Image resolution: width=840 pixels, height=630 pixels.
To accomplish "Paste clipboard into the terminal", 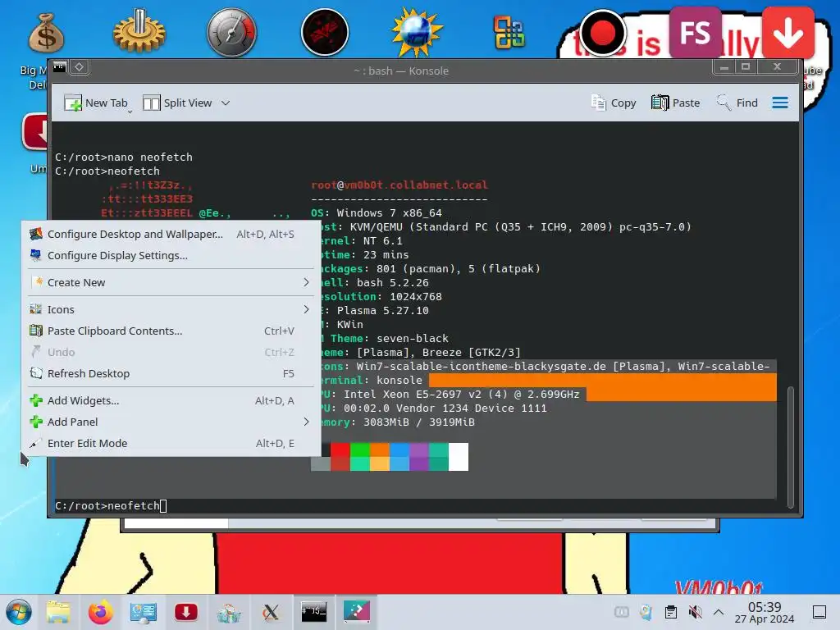I will [x=676, y=103].
